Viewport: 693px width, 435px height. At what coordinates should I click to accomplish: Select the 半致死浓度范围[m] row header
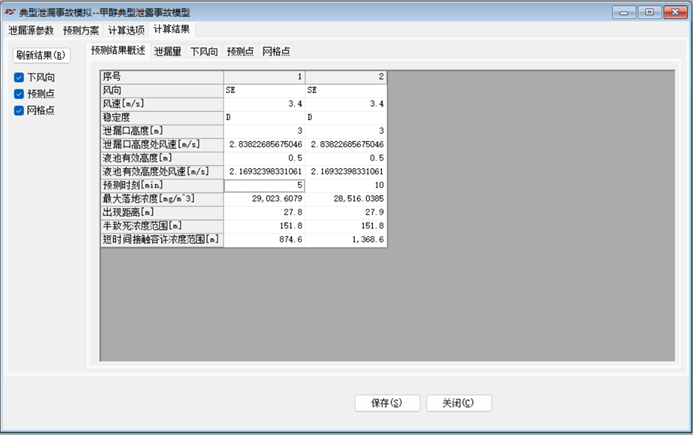[x=162, y=226]
